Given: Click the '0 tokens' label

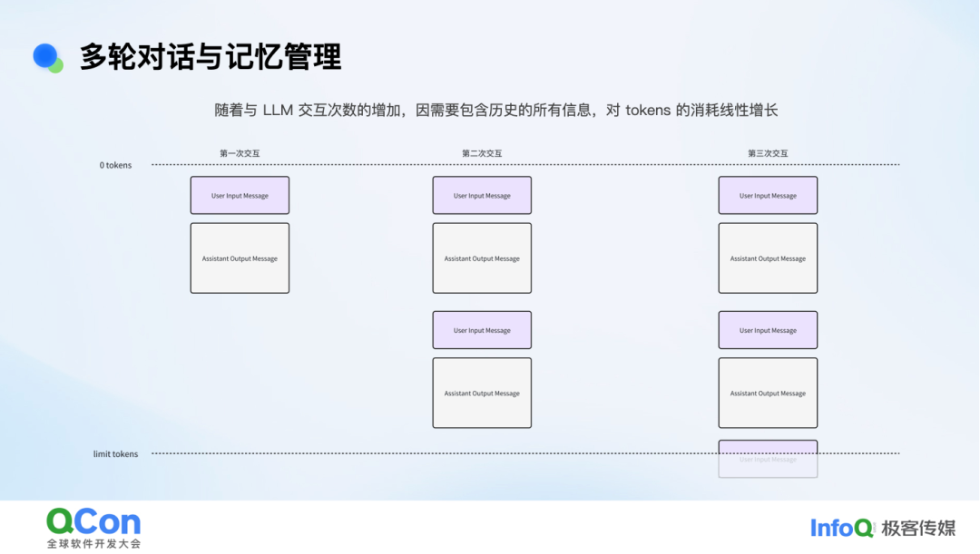Looking at the screenshot, I should pos(115,166).
